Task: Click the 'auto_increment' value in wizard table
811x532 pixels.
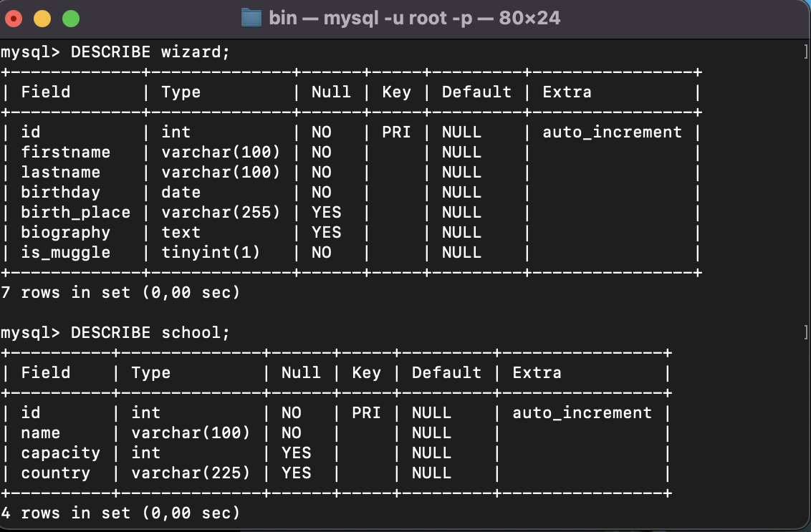Action: pyautogui.click(x=612, y=132)
